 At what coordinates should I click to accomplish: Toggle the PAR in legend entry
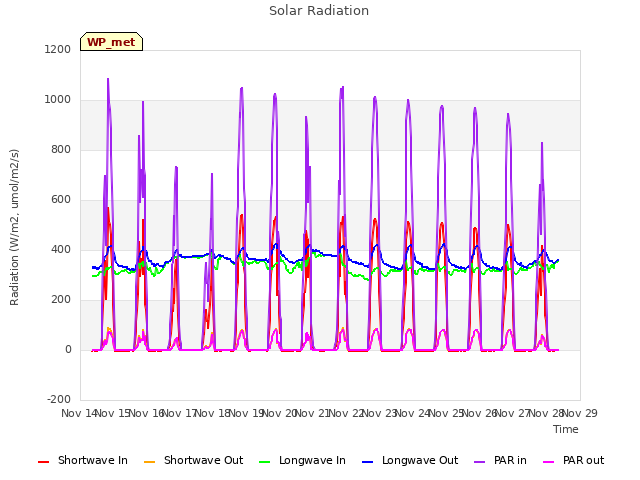[500, 460]
